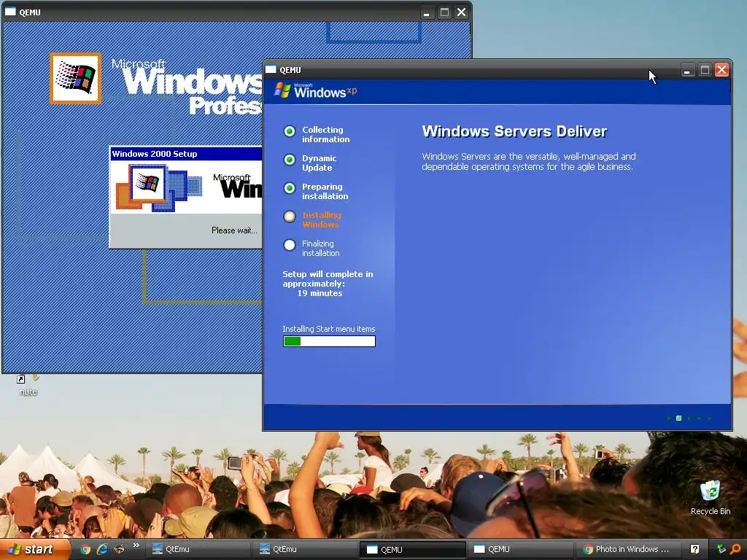Click the Installing Start menu items progress bar
This screenshot has height=560, width=747.
click(329, 341)
